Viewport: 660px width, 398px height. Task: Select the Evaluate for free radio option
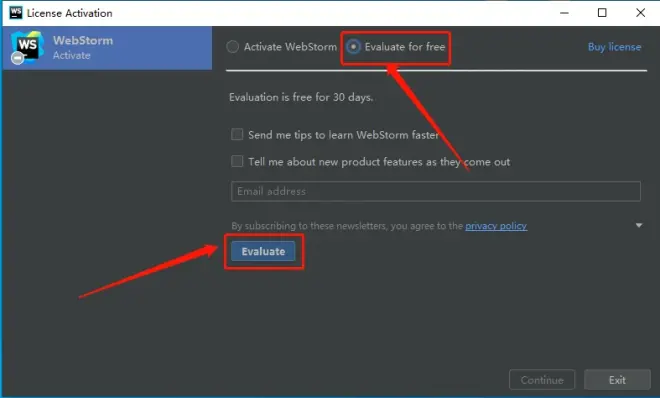tap(353, 47)
